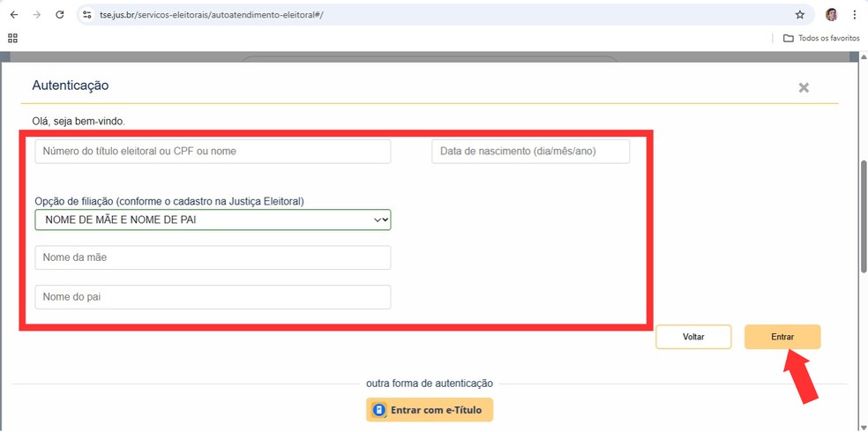
Task: Click the Nome do pai field
Action: (213, 297)
